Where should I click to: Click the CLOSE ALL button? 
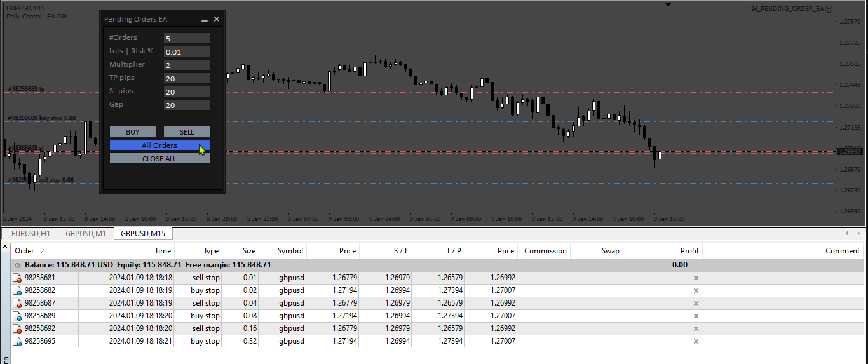point(159,159)
